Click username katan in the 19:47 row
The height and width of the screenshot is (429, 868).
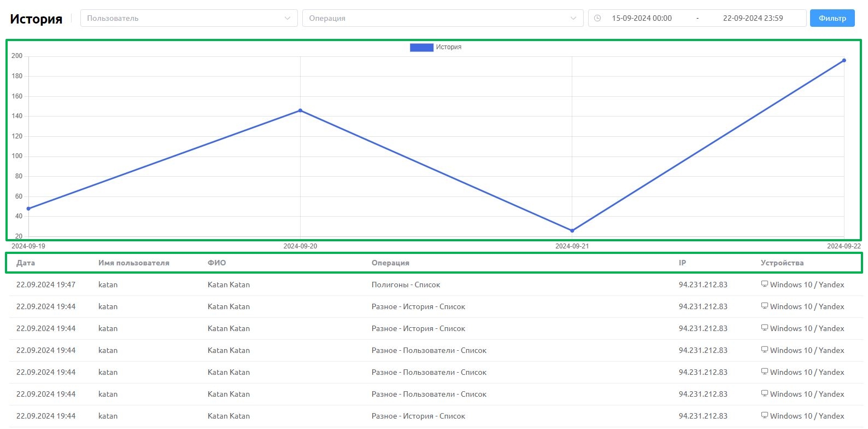tap(108, 285)
